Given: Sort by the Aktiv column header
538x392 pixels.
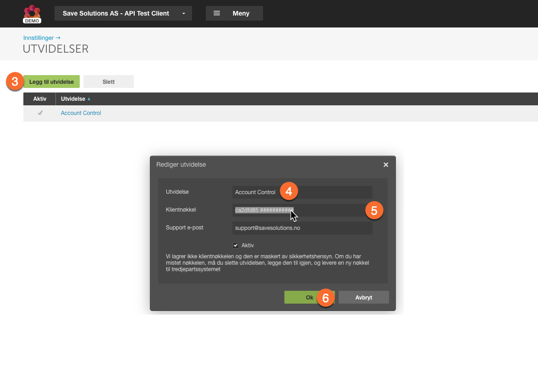Looking at the screenshot, I should click(x=40, y=99).
